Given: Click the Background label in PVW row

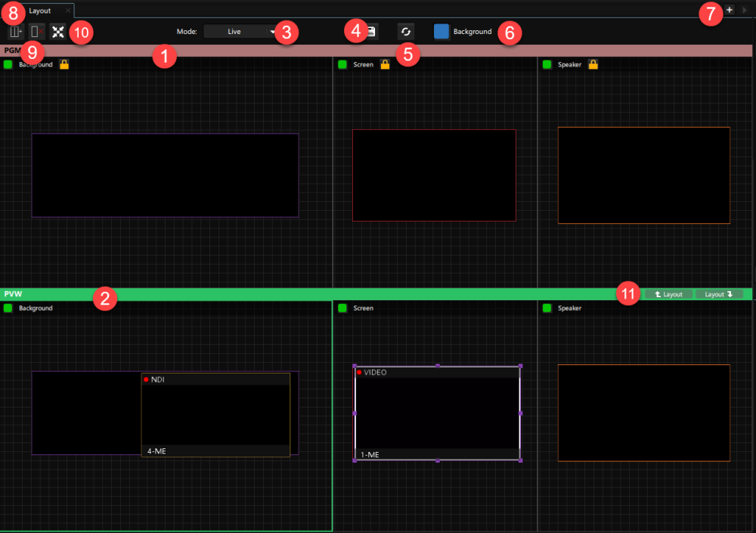Looking at the screenshot, I should click(x=36, y=308).
